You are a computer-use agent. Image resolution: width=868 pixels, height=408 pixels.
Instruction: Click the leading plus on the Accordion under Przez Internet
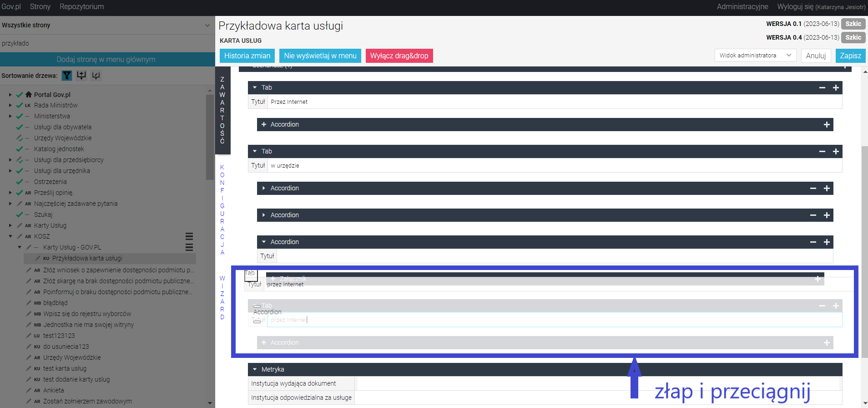pyautogui.click(x=263, y=124)
